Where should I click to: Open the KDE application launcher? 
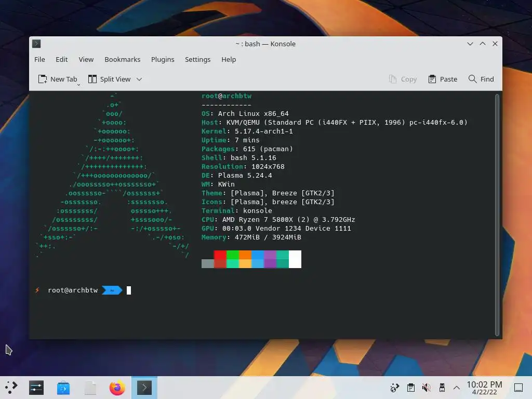click(x=11, y=388)
